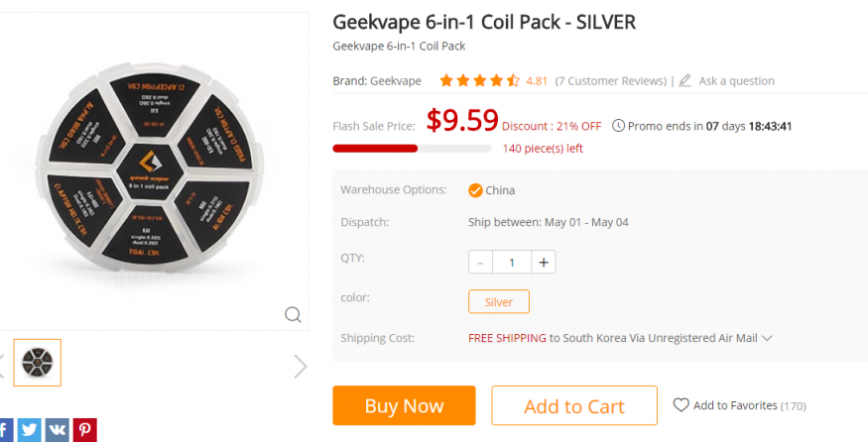Click the pencil Ask a question icon

click(x=685, y=81)
